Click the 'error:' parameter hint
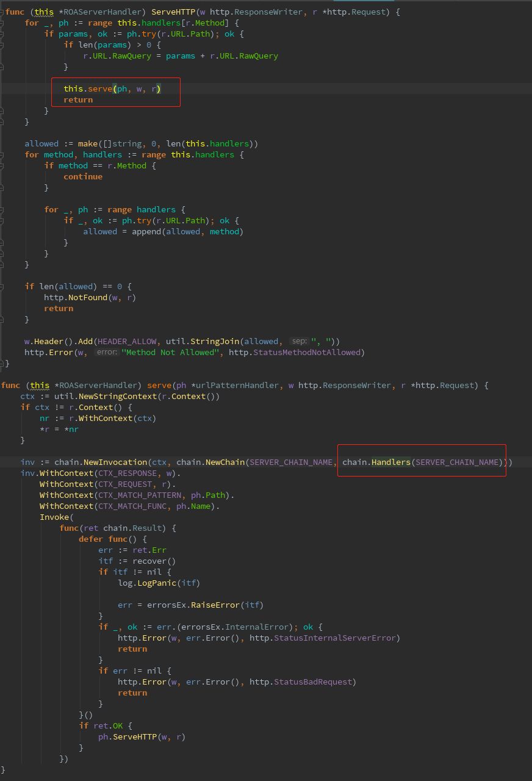The width and height of the screenshot is (532, 781). pyautogui.click(x=107, y=352)
